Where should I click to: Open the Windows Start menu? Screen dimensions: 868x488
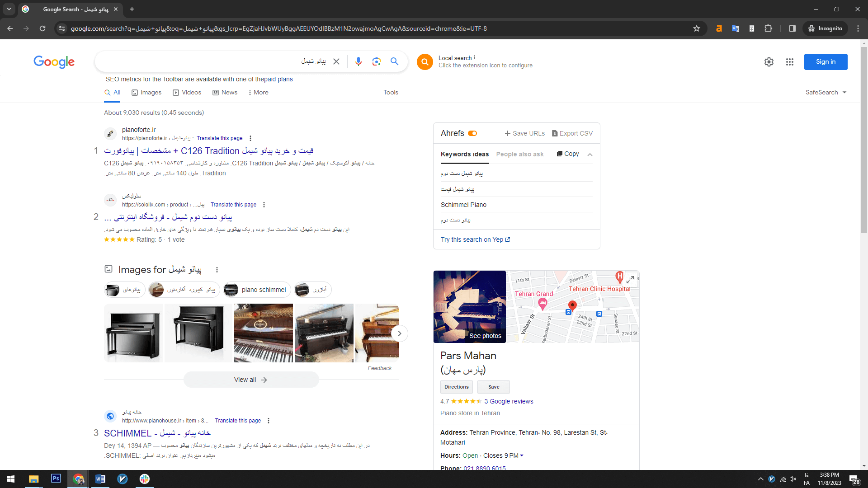pos(11,479)
